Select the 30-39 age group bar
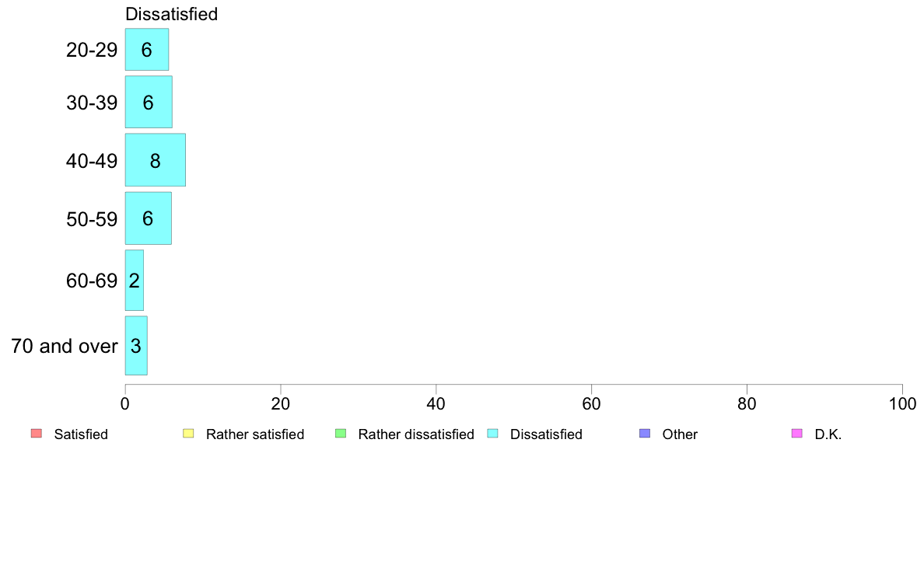Screen dimensions: 924x572 click(x=149, y=102)
